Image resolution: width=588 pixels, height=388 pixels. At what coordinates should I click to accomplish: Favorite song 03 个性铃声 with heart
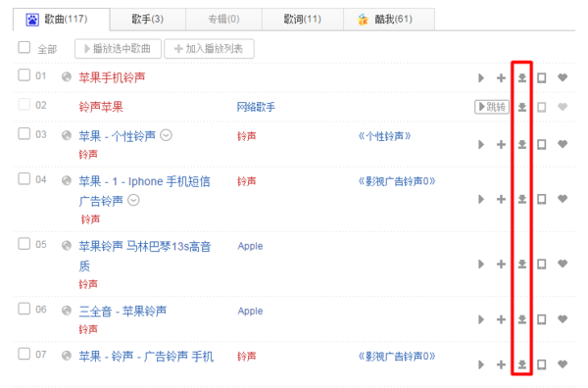tap(563, 144)
